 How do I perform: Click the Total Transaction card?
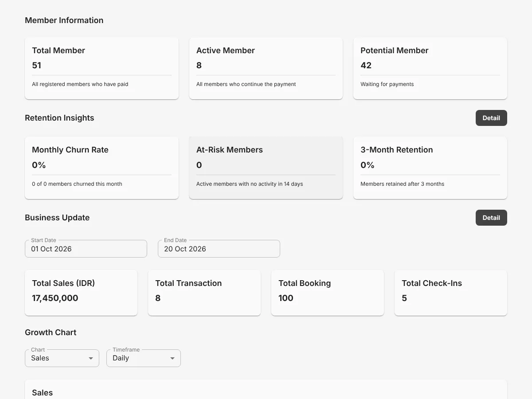(x=204, y=293)
